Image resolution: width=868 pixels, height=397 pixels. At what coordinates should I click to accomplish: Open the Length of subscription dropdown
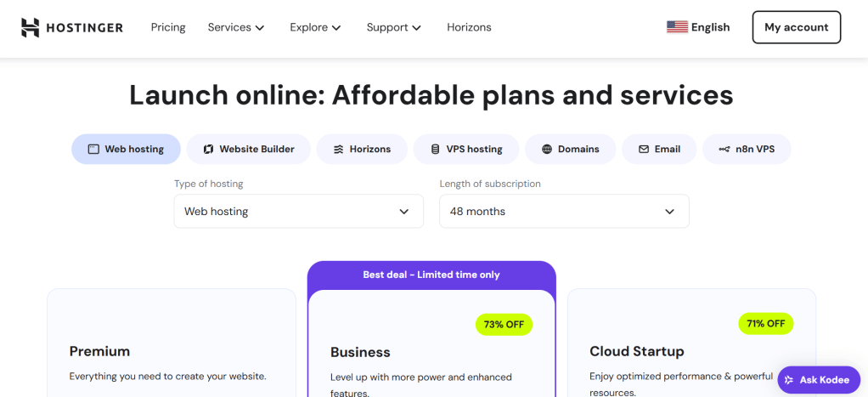click(564, 211)
